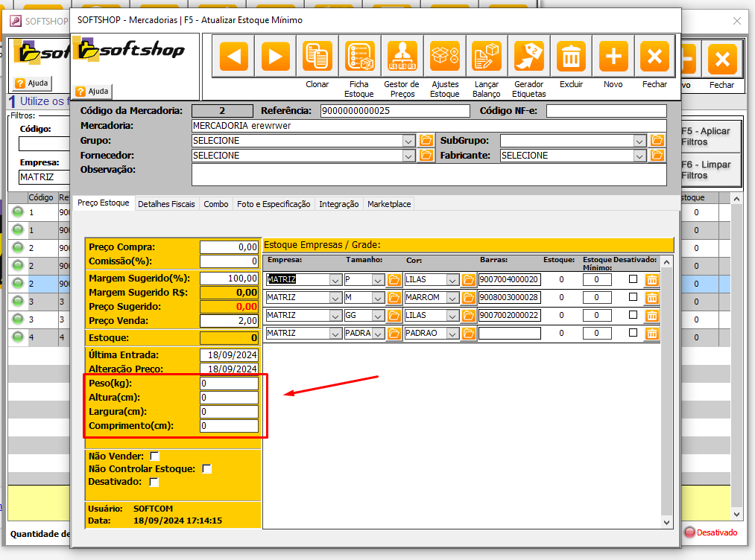755x560 pixels.
Task: Open Lançar Balanço tool
Action: pyautogui.click(x=487, y=57)
